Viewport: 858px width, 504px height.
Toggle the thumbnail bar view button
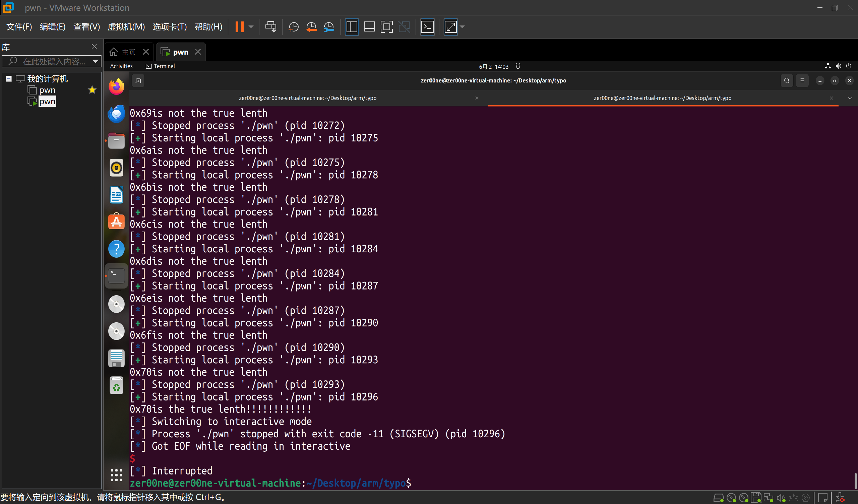(x=369, y=26)
